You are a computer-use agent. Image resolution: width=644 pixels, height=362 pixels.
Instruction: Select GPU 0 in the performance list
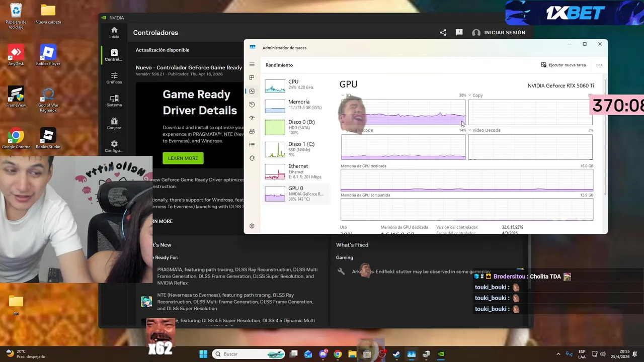(296, 194)
